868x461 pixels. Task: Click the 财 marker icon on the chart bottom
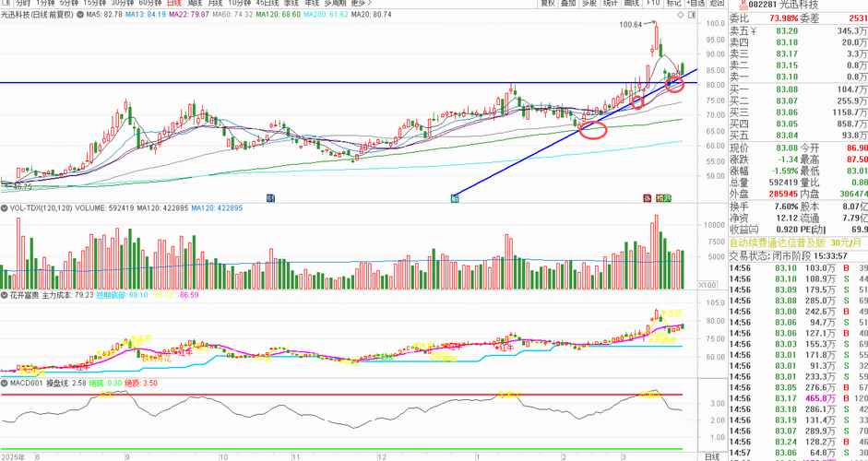(270, 197)
